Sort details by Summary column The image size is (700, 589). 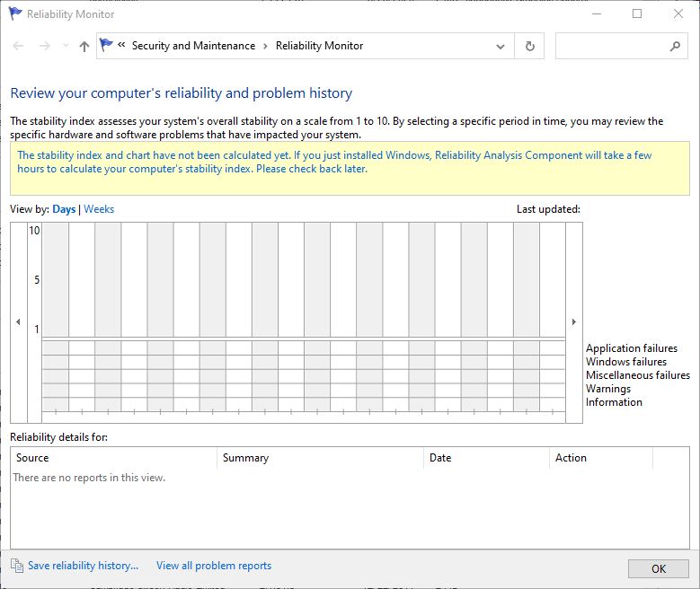(x=320, y=458)
